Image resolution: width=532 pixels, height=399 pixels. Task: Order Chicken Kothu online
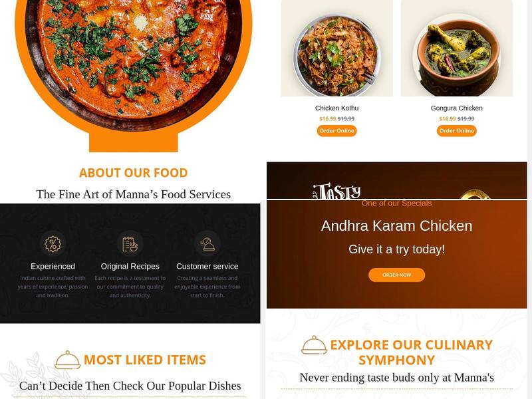336,130
